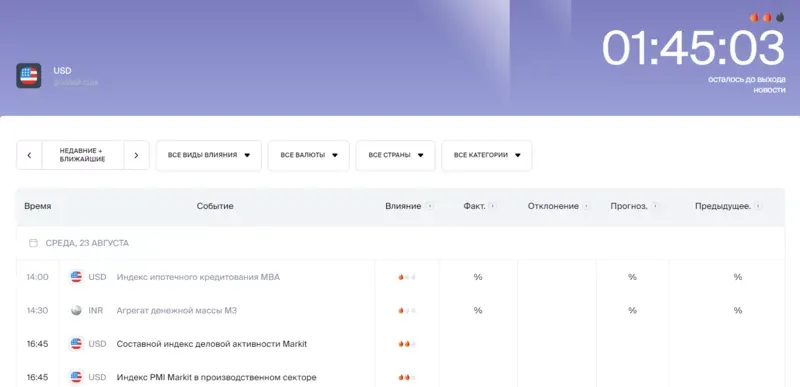Click impact flames in MBA mortgage index row

click(407, 277)
